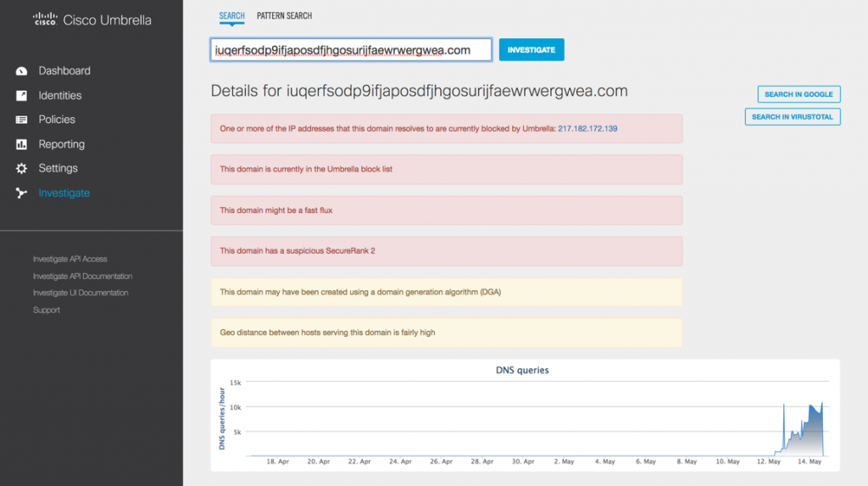Image resolution: width=868 pixels, height=486 pixels.
Task: Click the Identities sidebar icon
Action: coord(21,95)
